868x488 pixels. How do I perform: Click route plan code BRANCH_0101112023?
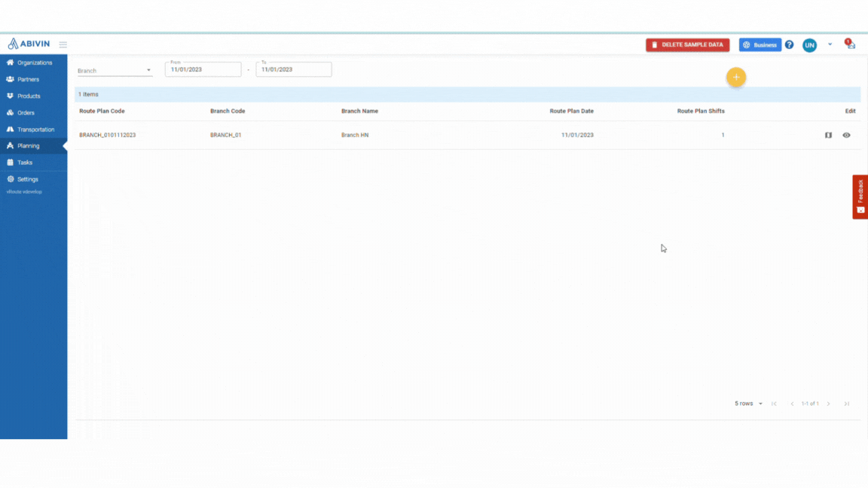pos(108,135)
